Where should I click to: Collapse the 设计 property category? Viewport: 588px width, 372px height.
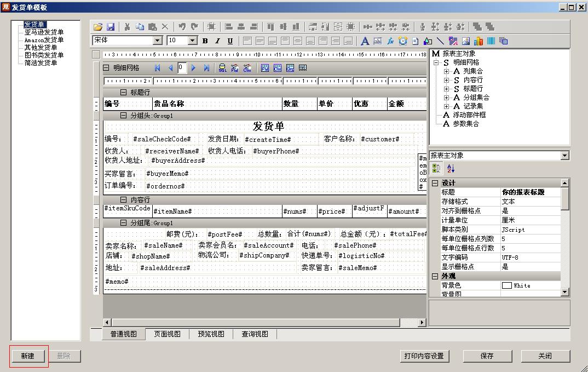(x=435, y=183)
